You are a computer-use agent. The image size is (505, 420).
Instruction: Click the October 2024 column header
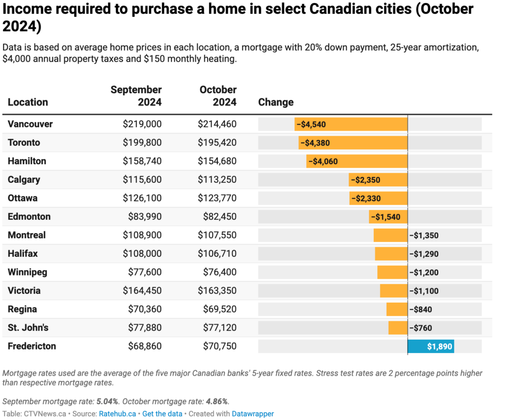[x=218, y=96]
